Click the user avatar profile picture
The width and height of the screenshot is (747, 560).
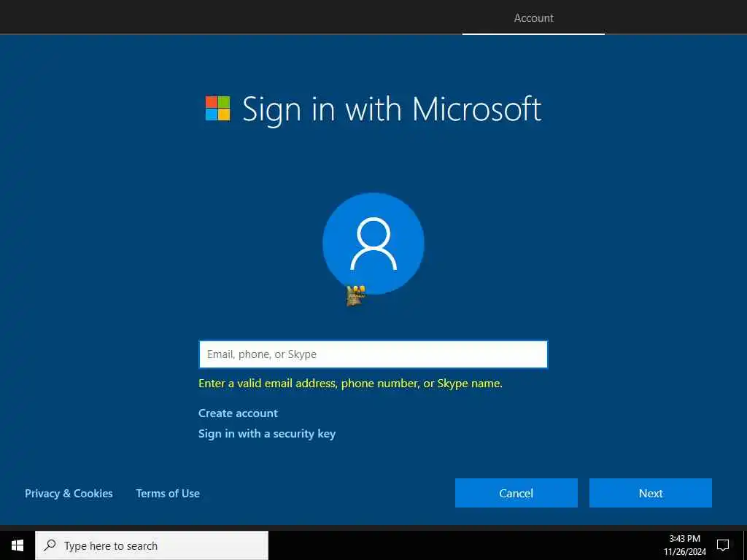tap(373, 244)
